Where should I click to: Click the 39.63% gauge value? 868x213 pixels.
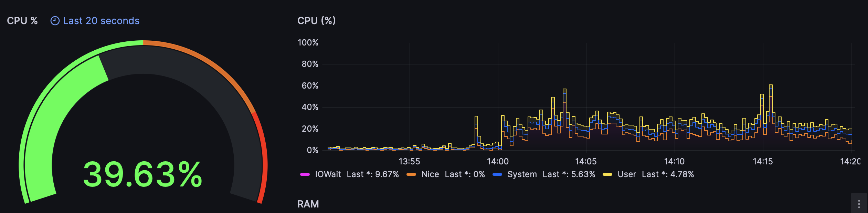142,174
